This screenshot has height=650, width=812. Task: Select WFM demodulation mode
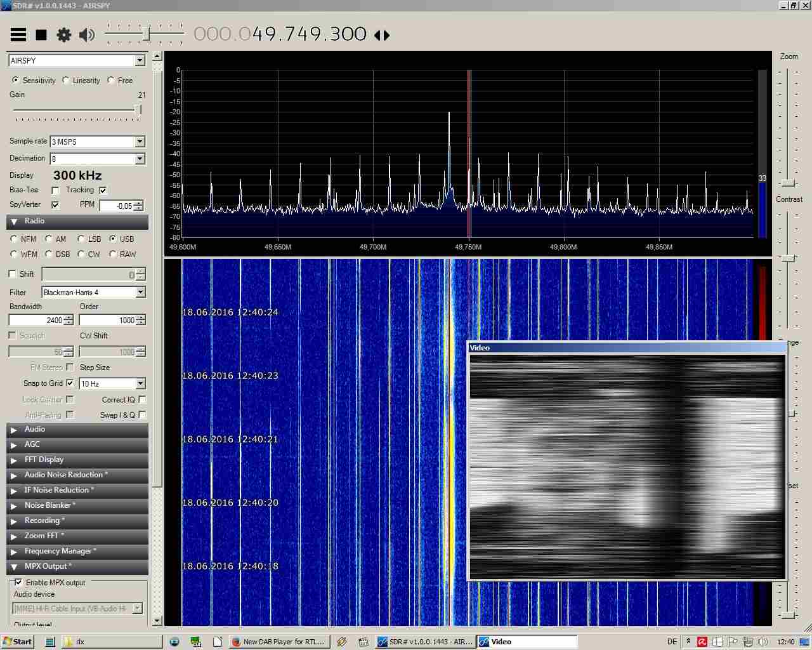[x=14, y=255]
